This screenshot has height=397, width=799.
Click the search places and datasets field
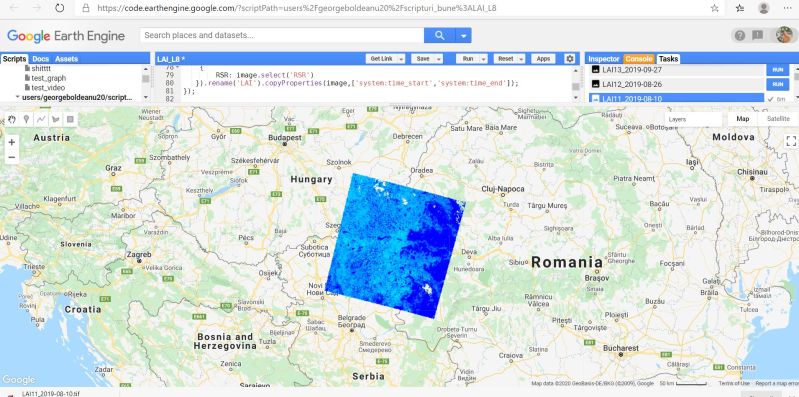pyautogui.click(x=282, y=36)
